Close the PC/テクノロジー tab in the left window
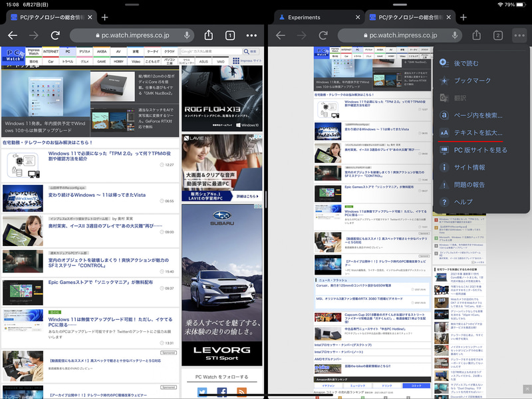532x399 pixels. pyautogui.click(x=90, y=17)
